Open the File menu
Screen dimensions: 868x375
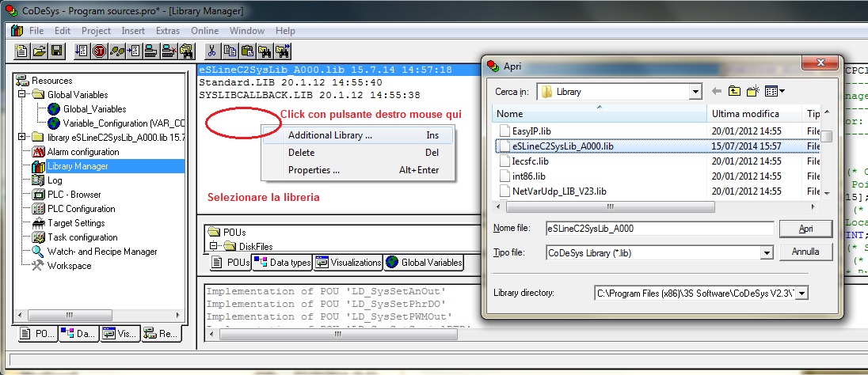point(36,31)
